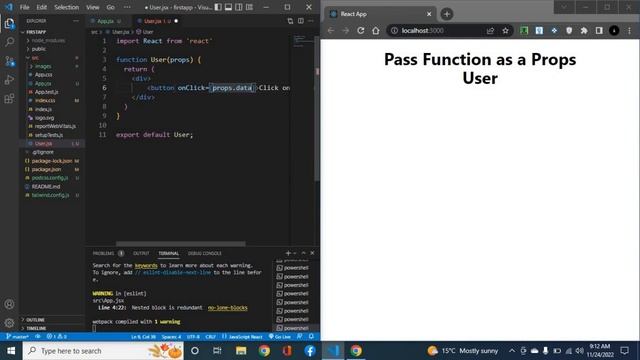Click the Windows Start button
This screenshot has height=360, width=640.
coord(11,351)
